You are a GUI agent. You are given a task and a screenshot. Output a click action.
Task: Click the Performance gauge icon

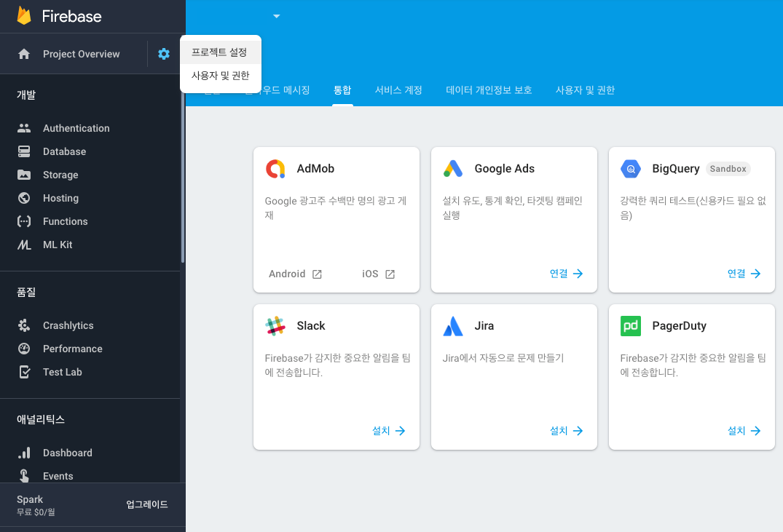tap(24, 349)
